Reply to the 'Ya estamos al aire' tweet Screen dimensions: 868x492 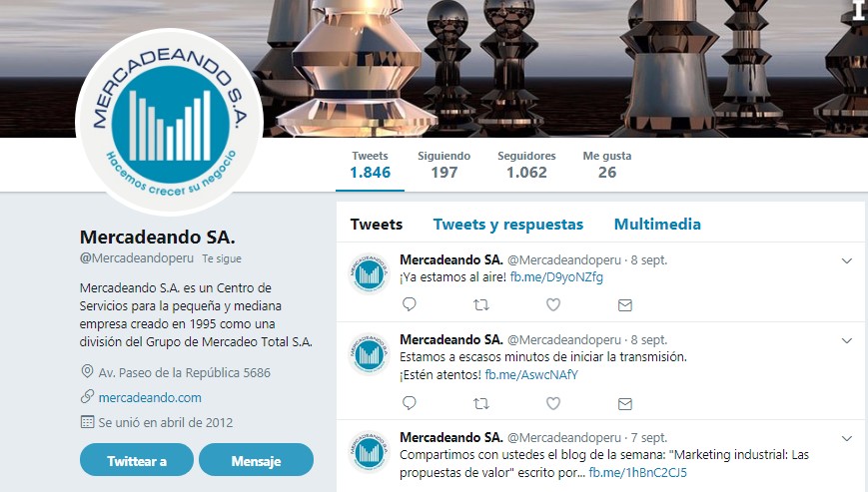(410, 304)
